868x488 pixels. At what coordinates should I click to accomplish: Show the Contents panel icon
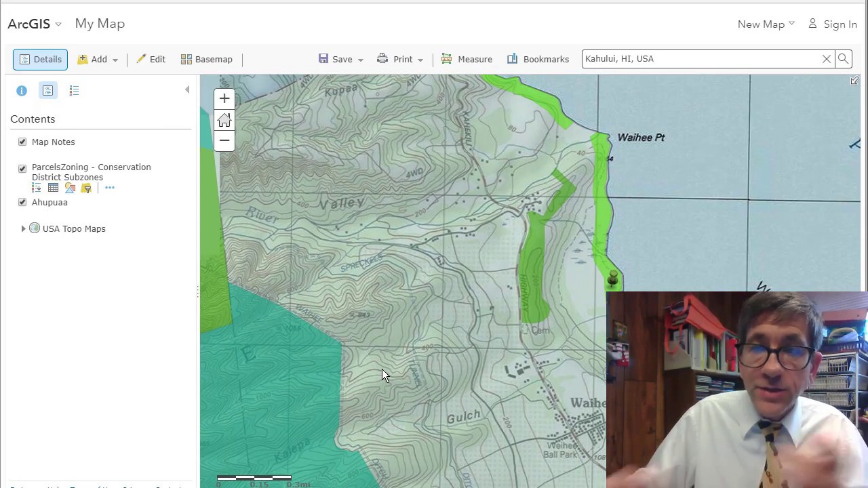(x=48, y=90)
